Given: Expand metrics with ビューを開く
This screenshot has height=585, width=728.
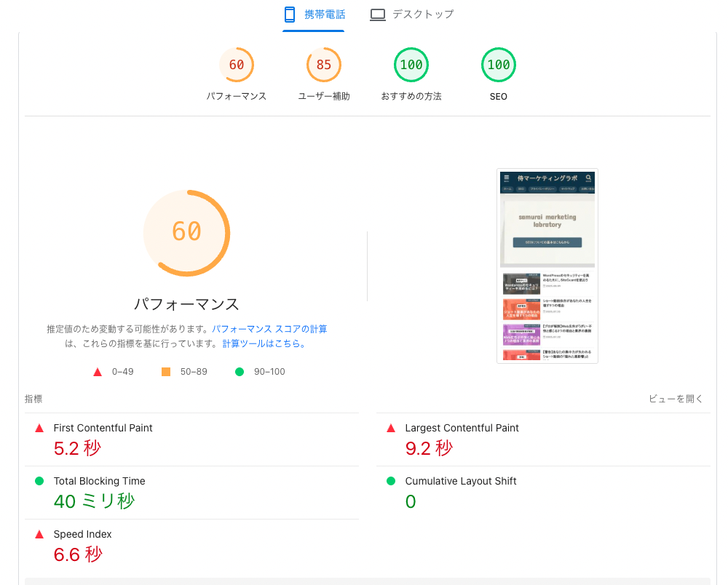Looking at the screenshot, I should click(x=676, y=399).
